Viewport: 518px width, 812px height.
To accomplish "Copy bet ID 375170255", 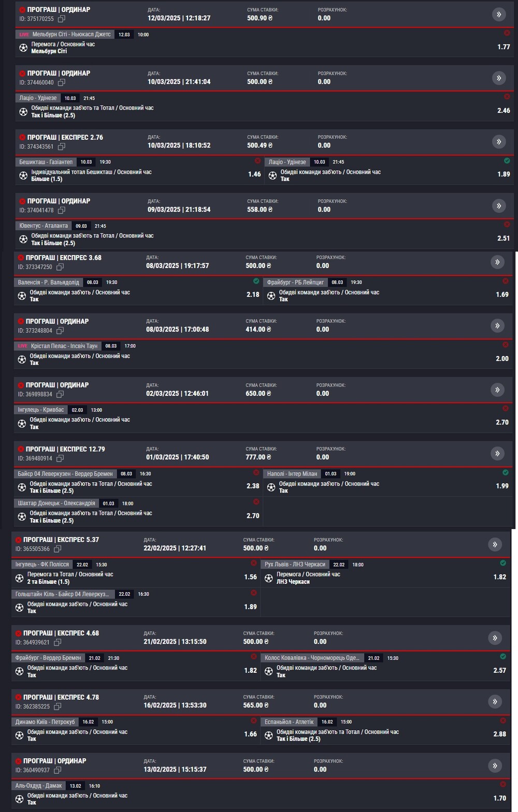I will click(62, 19).
